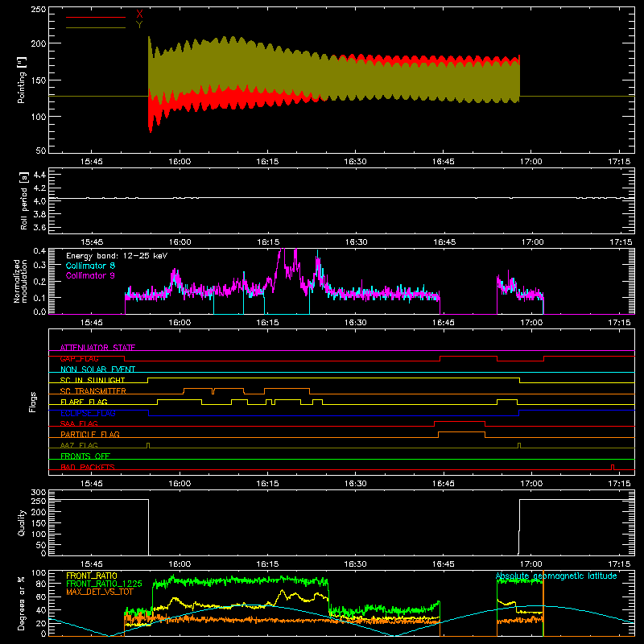Click the magenta 'Collimator 9' legend label
Screen dimensions: 644x644
(90, 275)
